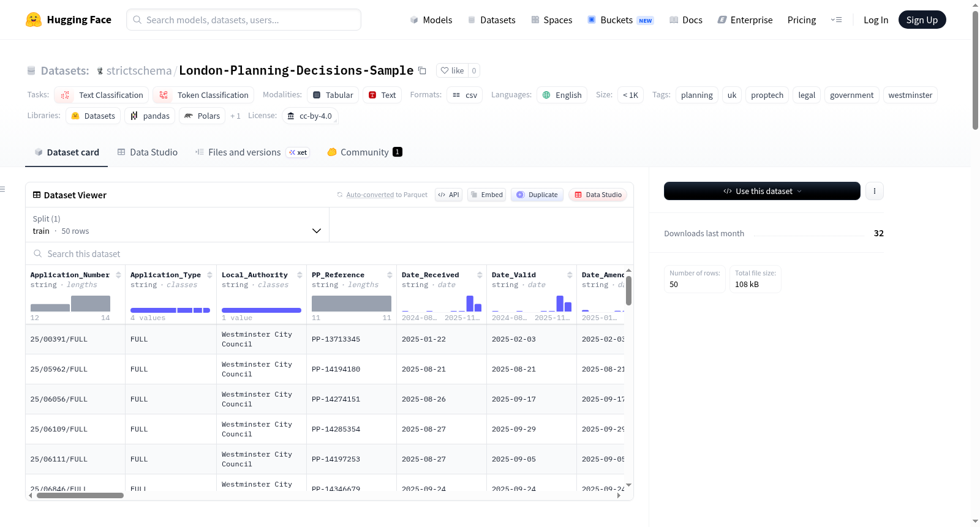The image size is (980, 527).
Task: Click the pandas library tag
Action: pyautogui.click(x=150, y=116)
